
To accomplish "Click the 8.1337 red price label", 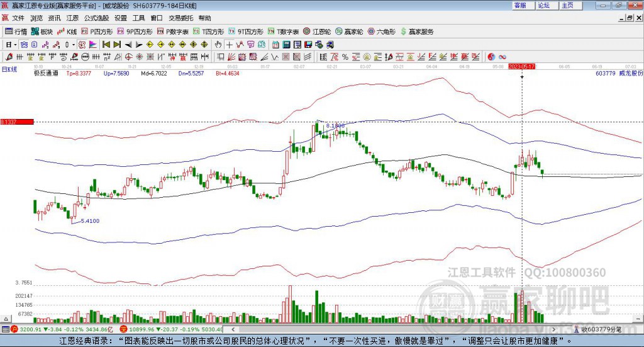I will [17, 122].
